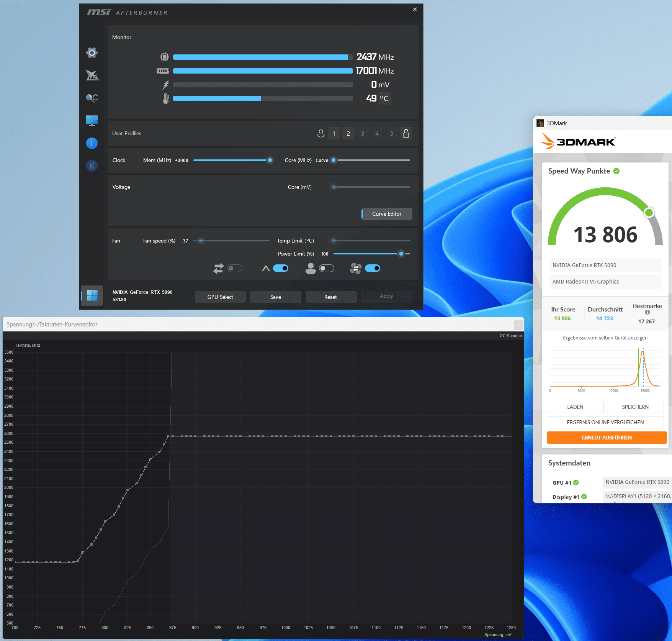Click the Core (MHz) clock slider handle

334,160
